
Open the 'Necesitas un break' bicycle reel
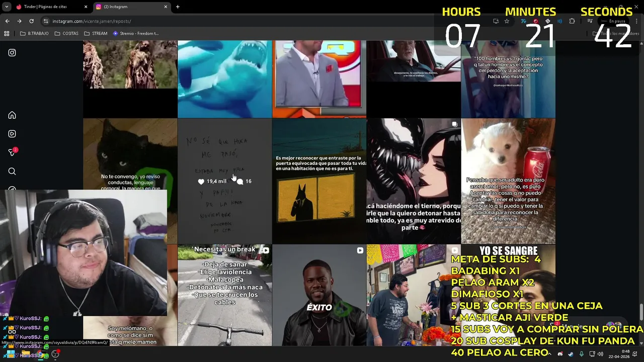click(224, 295)
